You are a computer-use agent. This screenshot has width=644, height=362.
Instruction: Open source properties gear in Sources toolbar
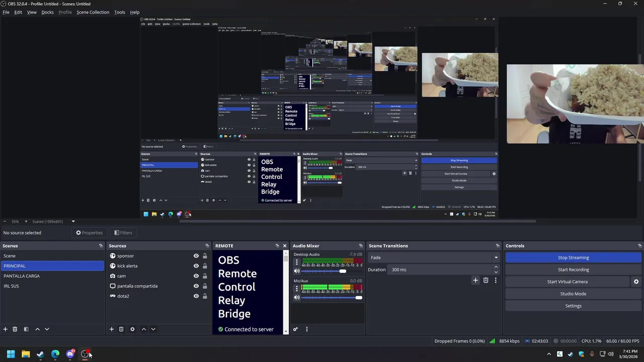click(x=132, y=329)
